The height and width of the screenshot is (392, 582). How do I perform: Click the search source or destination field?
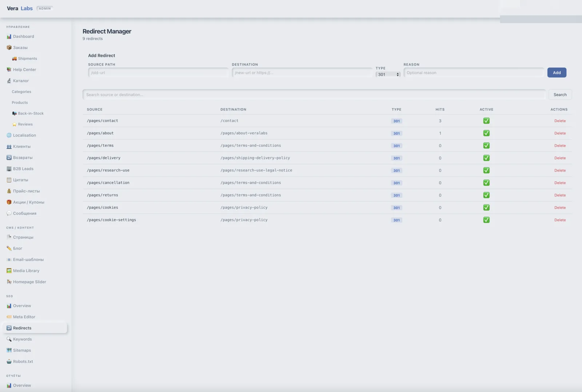point(314,94)
